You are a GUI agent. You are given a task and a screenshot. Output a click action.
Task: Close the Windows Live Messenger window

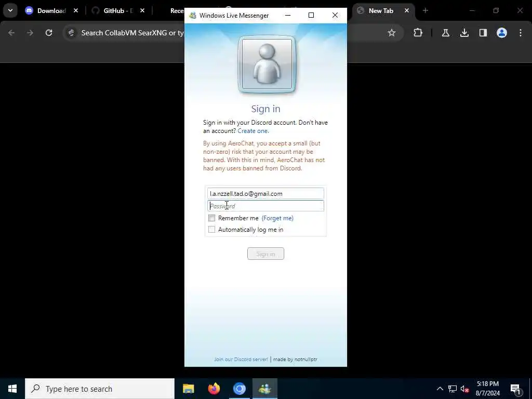click(335, 15)
